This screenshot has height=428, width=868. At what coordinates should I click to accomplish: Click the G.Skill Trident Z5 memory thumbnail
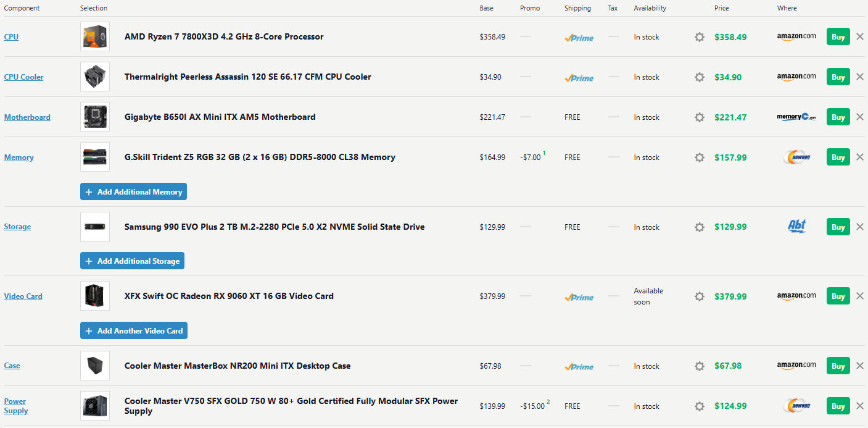(95, 157)
